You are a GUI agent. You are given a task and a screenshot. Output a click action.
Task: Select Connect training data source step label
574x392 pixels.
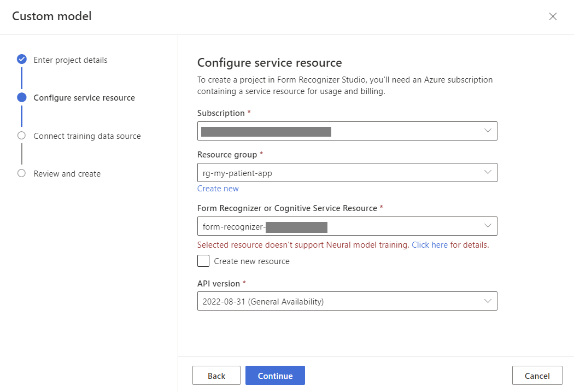click(x=87, y=136)
